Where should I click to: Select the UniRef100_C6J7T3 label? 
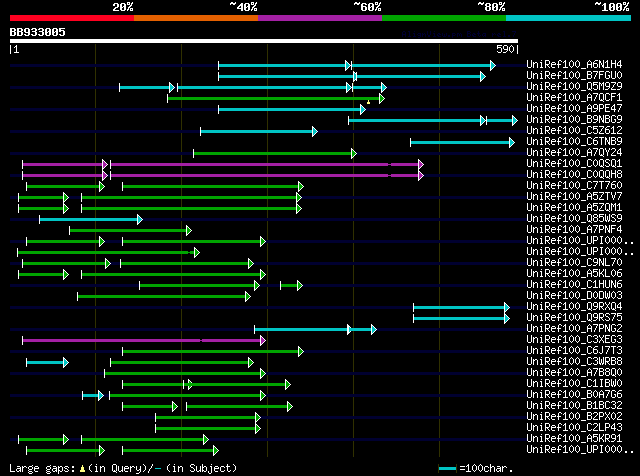pyautogui.click(x=574, y=351)
